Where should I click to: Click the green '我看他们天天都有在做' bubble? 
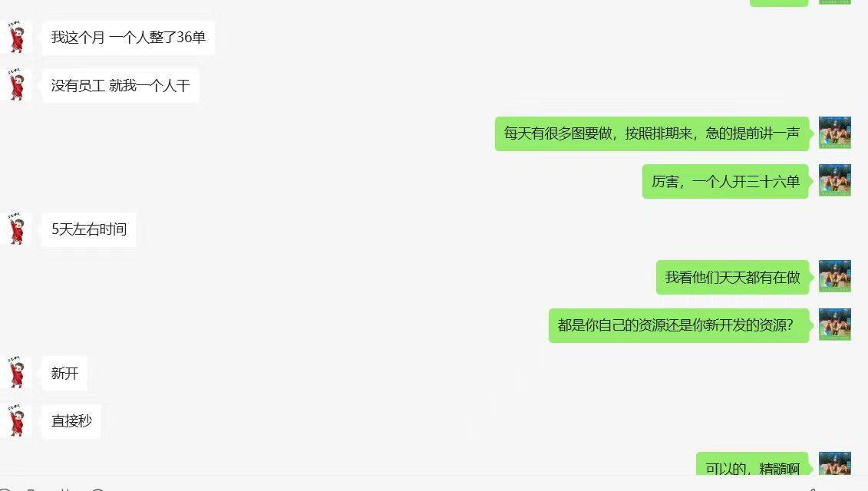pos(732,277)
